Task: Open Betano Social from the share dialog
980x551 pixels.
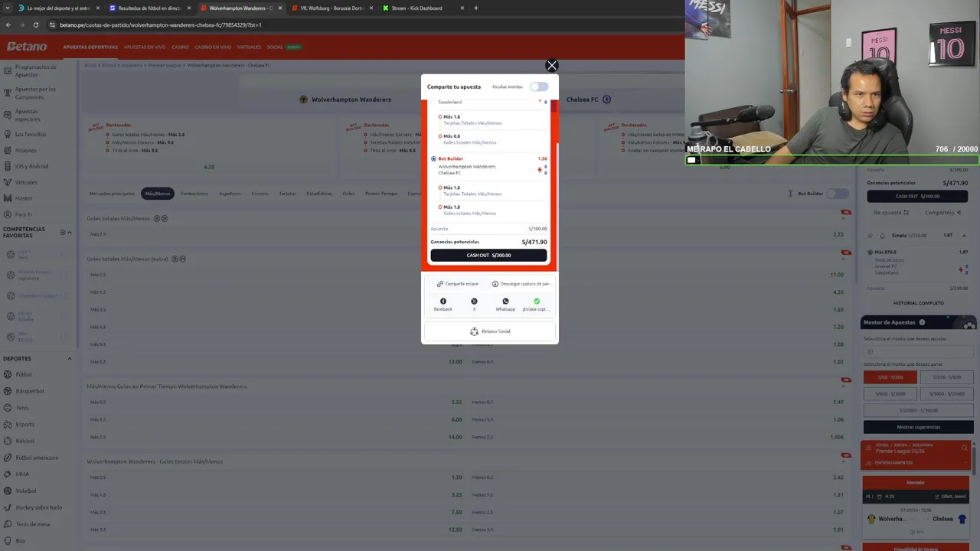Action: [x=490, y=331]
